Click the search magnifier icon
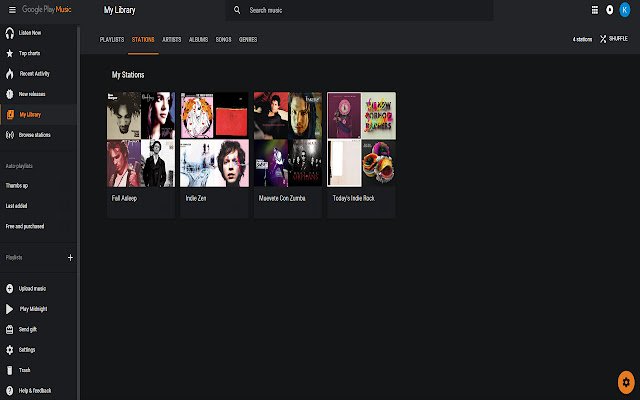 tap(237, 10)
